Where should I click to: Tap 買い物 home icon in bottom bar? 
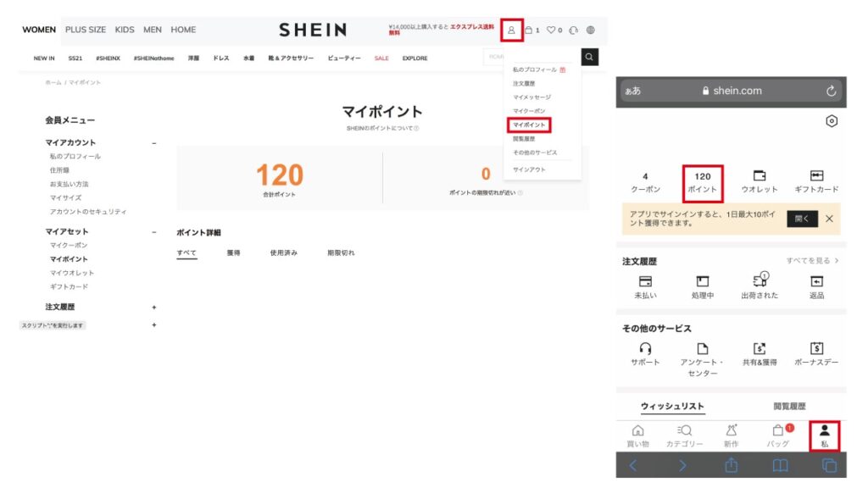(637, 430)
